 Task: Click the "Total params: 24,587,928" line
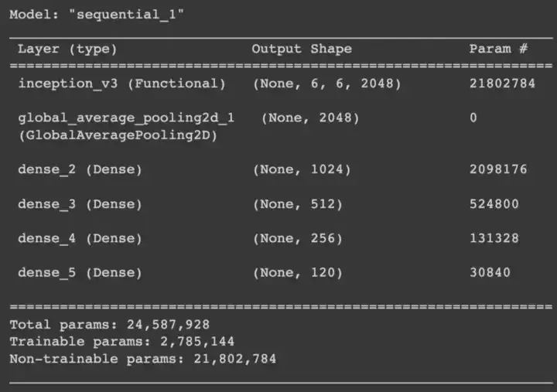click(x=109, y=325)
